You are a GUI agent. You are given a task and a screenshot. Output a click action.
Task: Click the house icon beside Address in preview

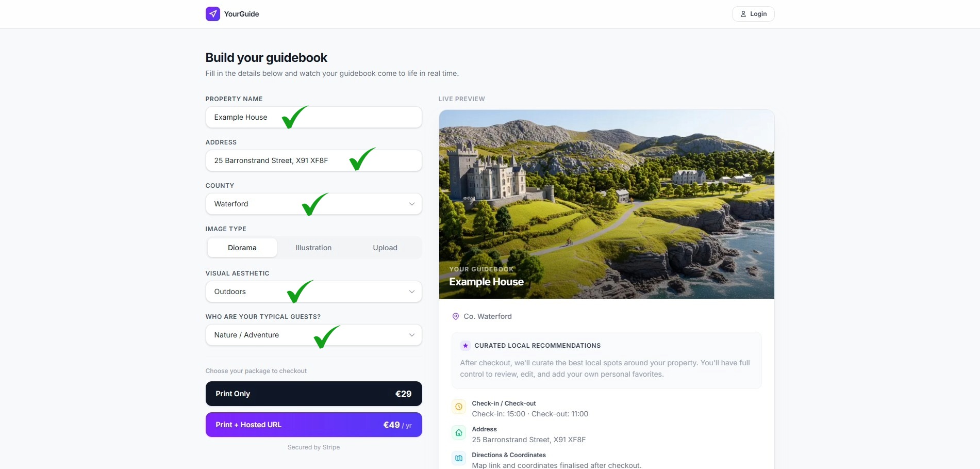pos(459,432)
